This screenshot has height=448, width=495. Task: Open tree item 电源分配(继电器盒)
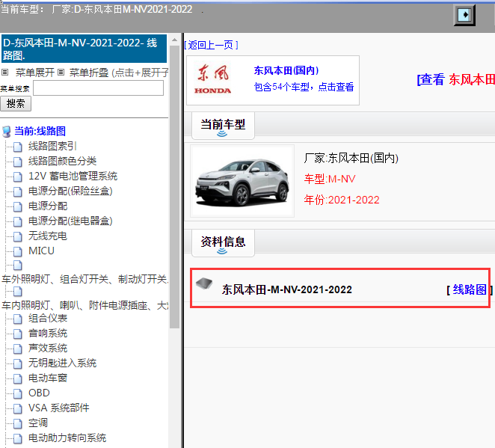[70, 221]
